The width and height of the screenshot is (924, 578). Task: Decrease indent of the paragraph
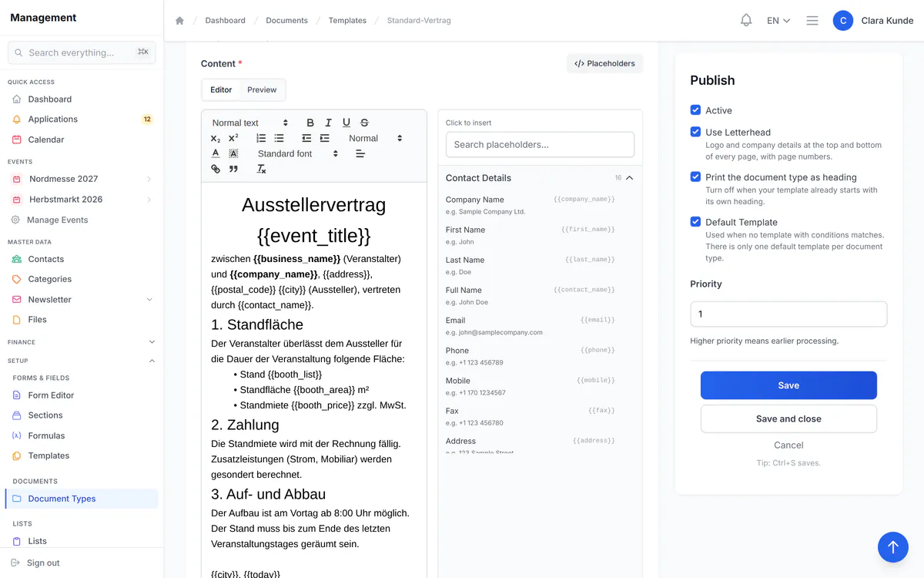pos(306,138)
